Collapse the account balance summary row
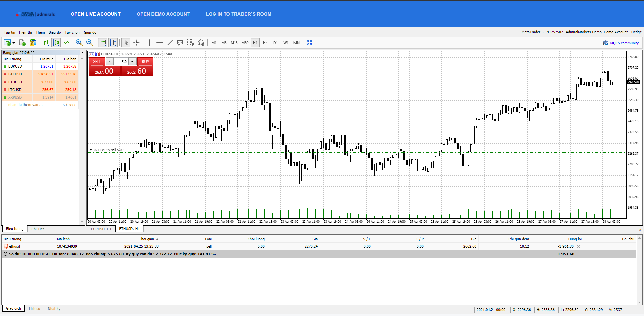 5,254
